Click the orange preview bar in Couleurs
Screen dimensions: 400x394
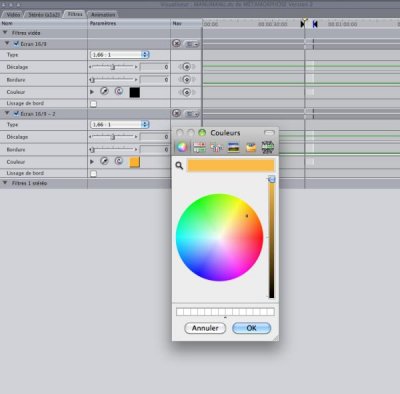point(231,165)
